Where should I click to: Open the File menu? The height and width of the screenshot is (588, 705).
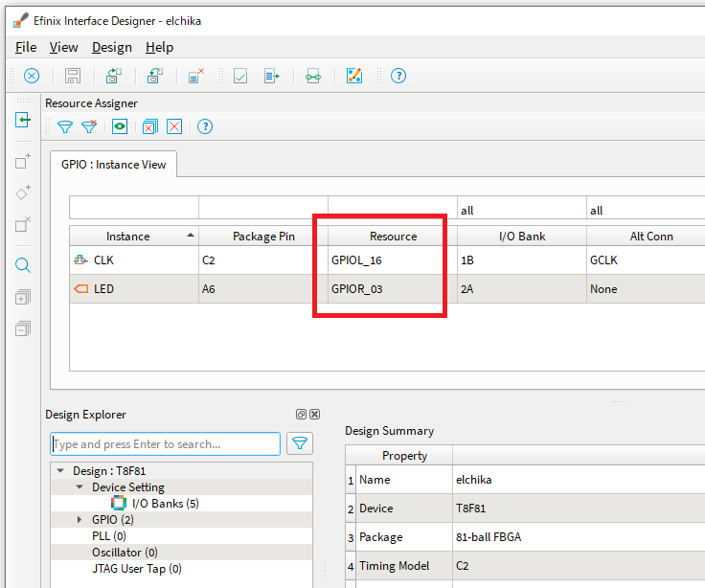point(26,47)
